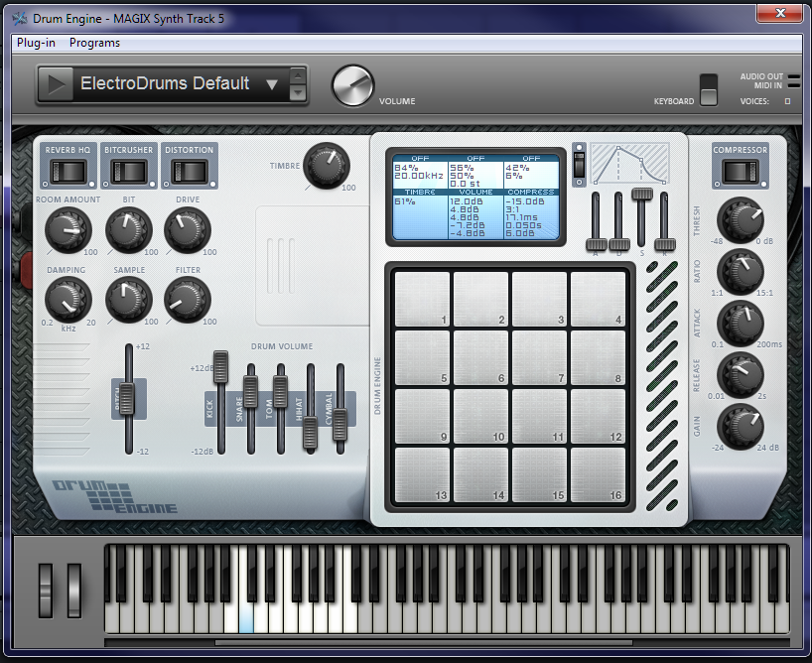Open the Programs menu

point(94,43)
